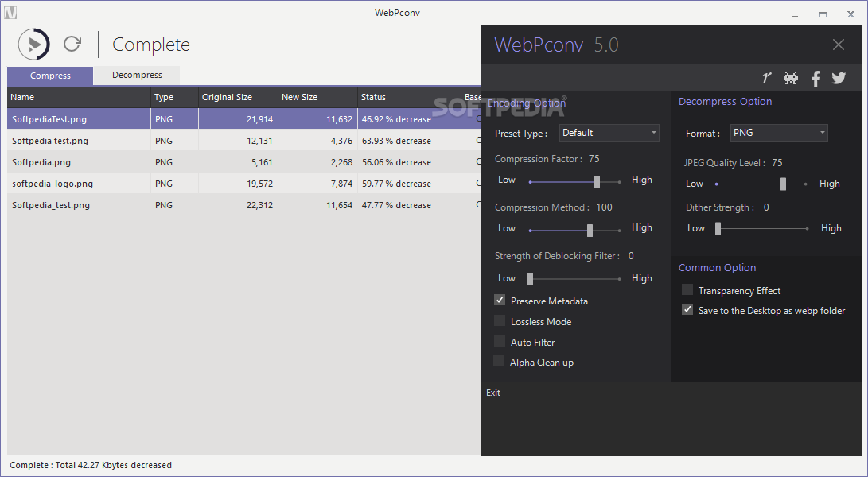Viewport: 868px width, 477px height.
Task: Switch to the Compress tab
Action: tap(50, 76)
